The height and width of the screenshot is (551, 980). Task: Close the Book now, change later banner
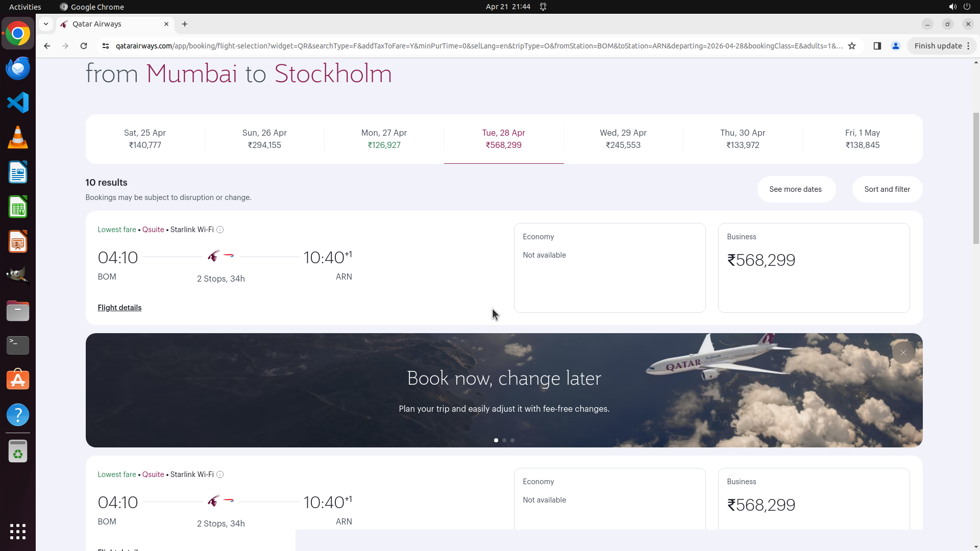[x=903, y=353]
